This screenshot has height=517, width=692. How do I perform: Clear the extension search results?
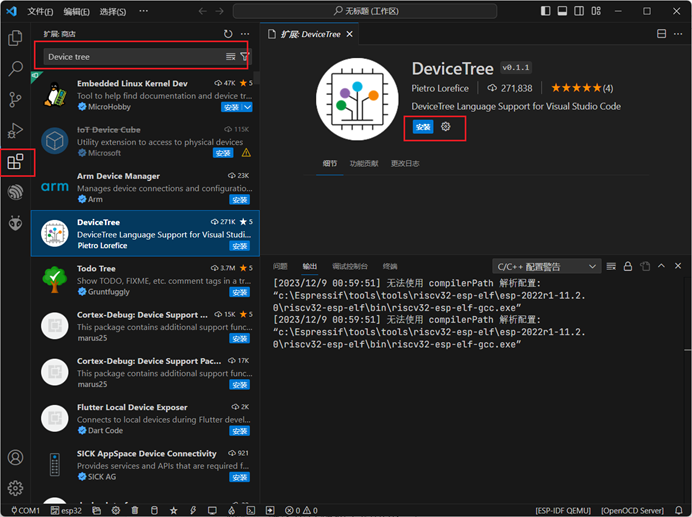[230, 57]
